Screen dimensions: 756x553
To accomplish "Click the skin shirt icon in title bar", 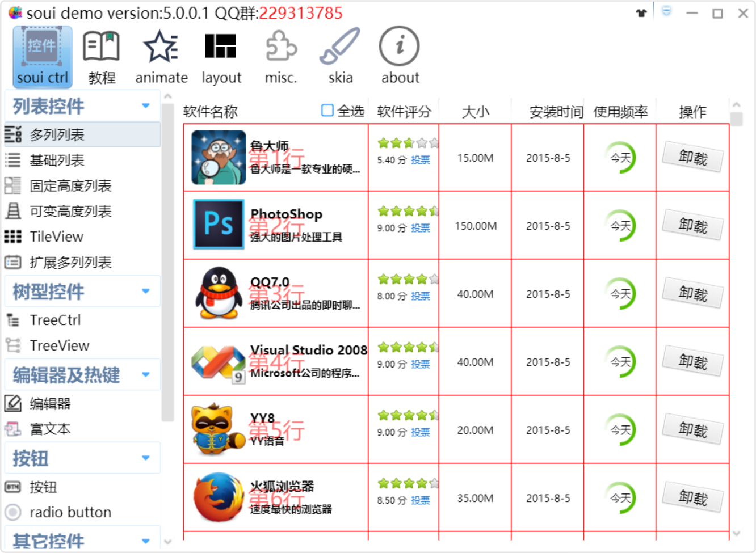I will click(x=641, y=13).
